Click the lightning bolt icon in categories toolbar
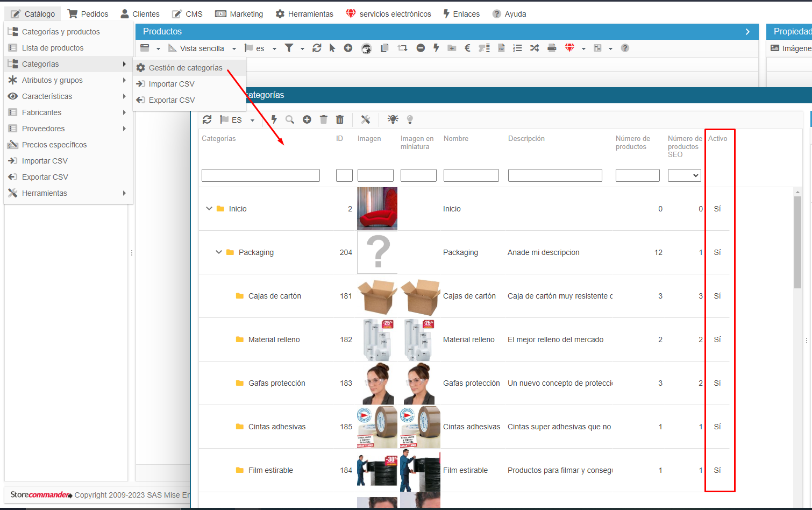 click(x=274, y=119)
